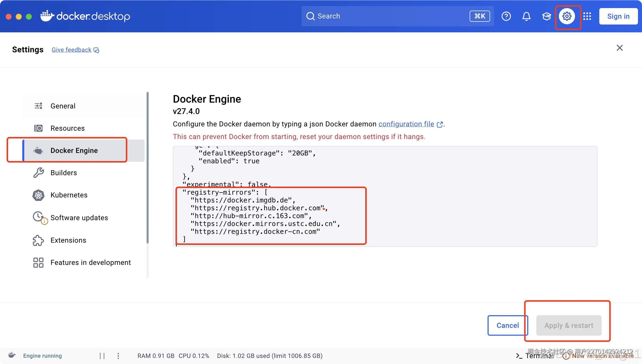Open the engine options three-dot menu
The height and width of the screenshot is (364, 642).
(118, 356)
